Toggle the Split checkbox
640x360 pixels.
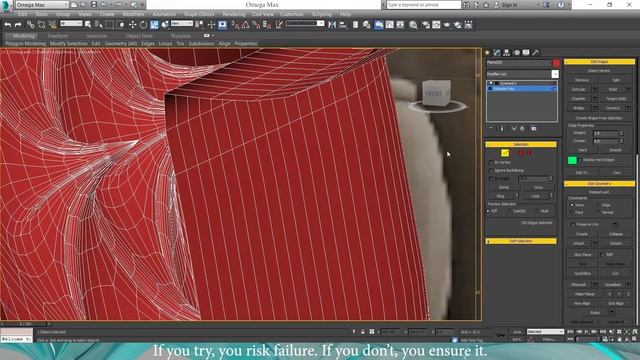602,254
